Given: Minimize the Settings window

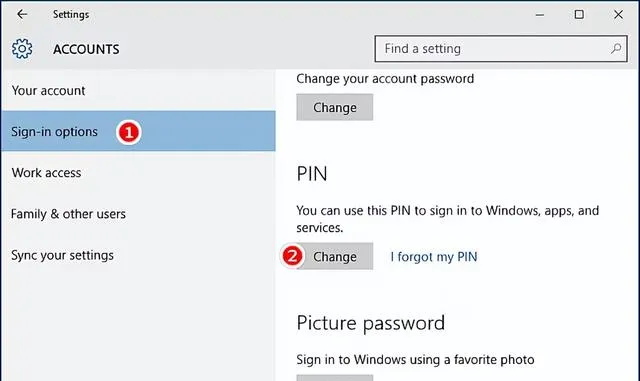Looking at the screenshot, I should (x=540, y=15).
